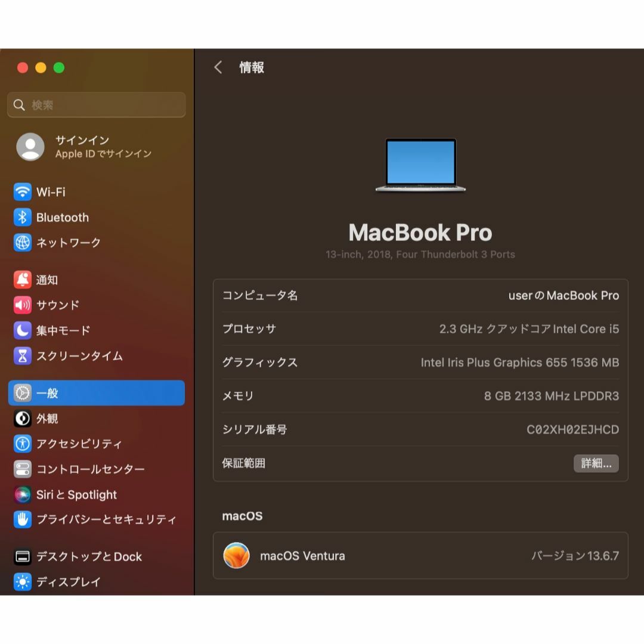The image size is (644, 644).
Task: Minimize window with yellow button
Action: click(x=41, y=67)
